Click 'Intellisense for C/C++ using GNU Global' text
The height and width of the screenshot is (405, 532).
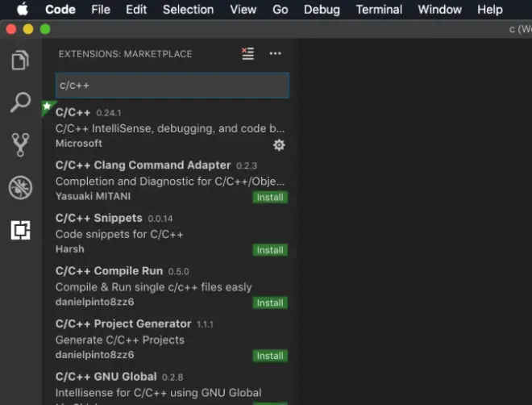(159, 393)
